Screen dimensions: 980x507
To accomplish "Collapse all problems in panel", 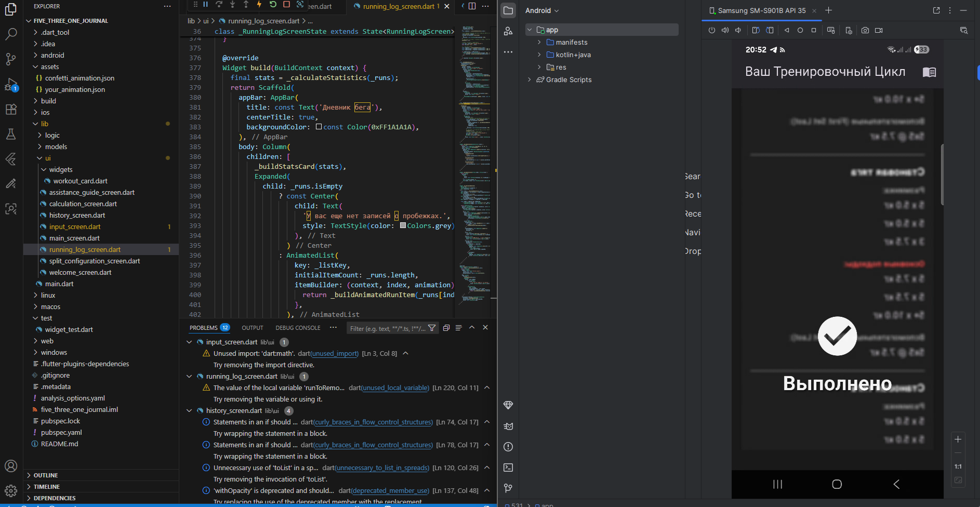I will (x=446, y=328).
